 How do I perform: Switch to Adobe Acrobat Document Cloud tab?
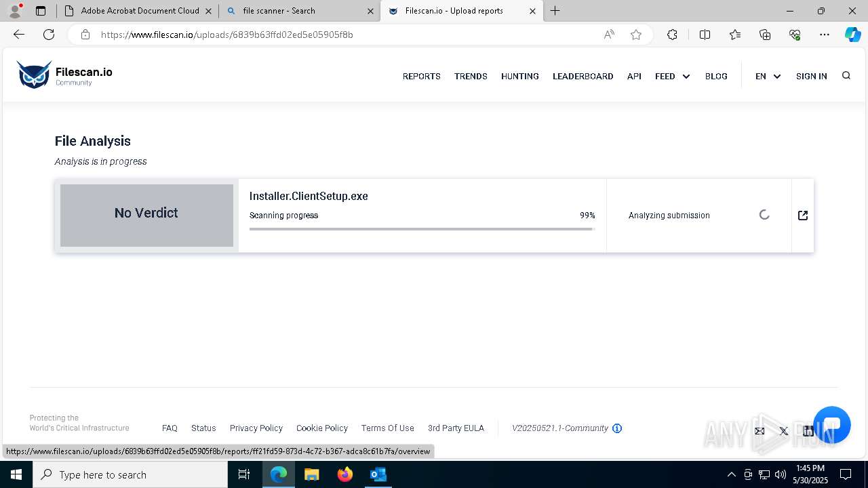[138, 11]
